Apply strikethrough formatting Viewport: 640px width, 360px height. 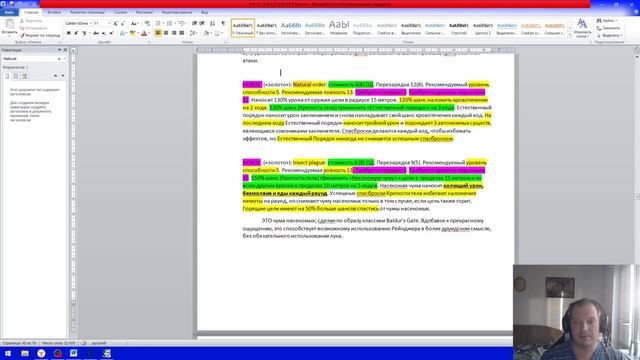[96, 33]
